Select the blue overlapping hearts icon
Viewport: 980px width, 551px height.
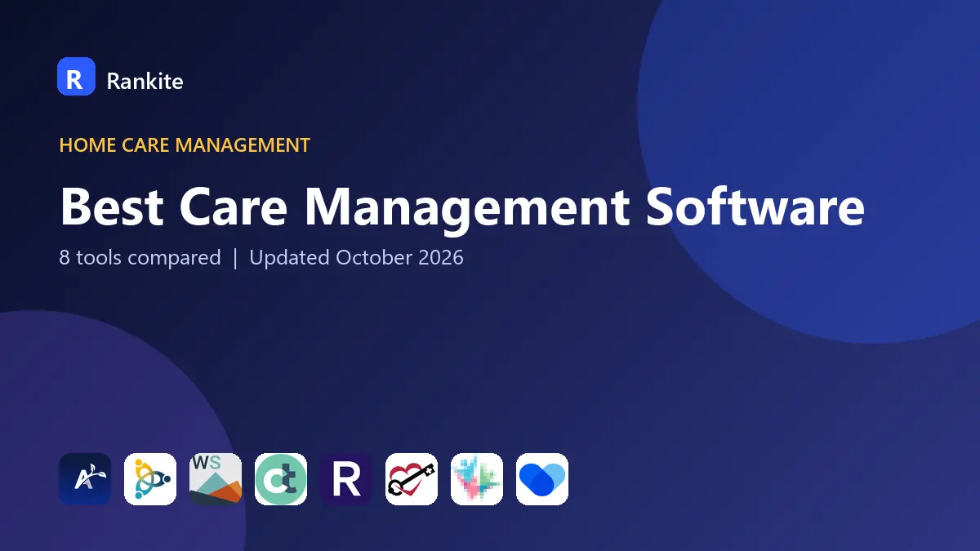542,479
